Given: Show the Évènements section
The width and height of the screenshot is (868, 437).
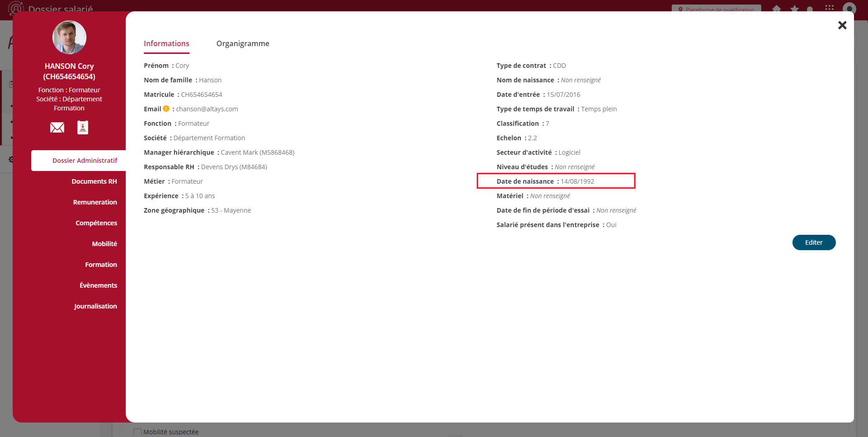Looking at the screenshot, I should (x=98, y=285).
